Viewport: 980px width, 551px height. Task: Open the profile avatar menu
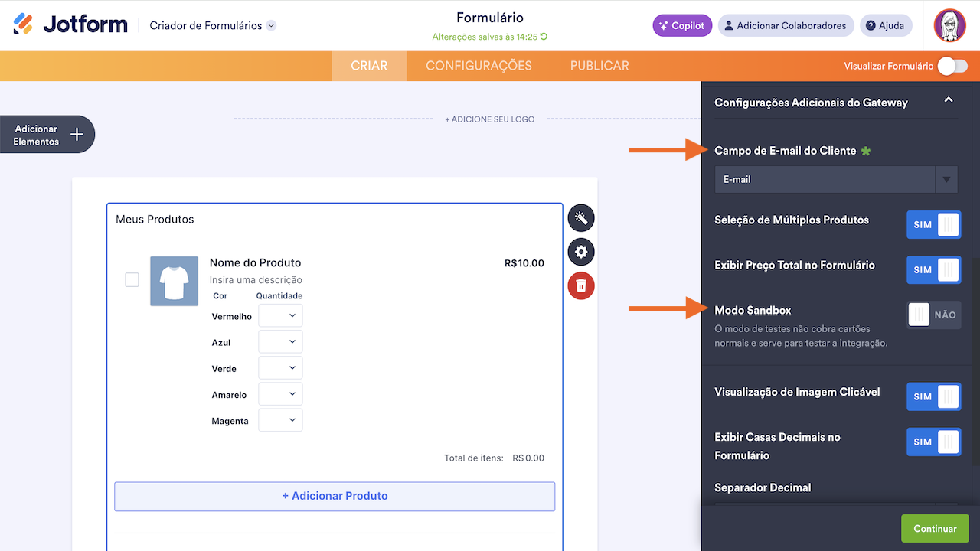tap(950, 25)
